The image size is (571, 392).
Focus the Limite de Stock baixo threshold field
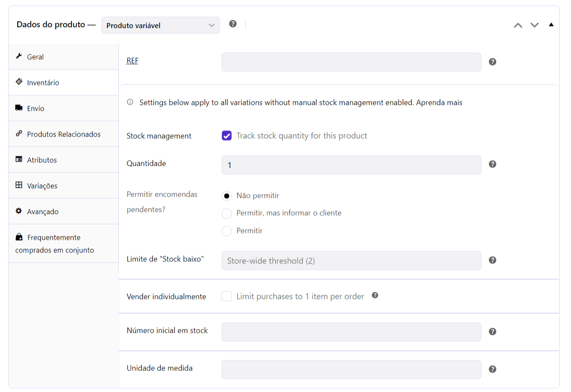coord(351,260)
